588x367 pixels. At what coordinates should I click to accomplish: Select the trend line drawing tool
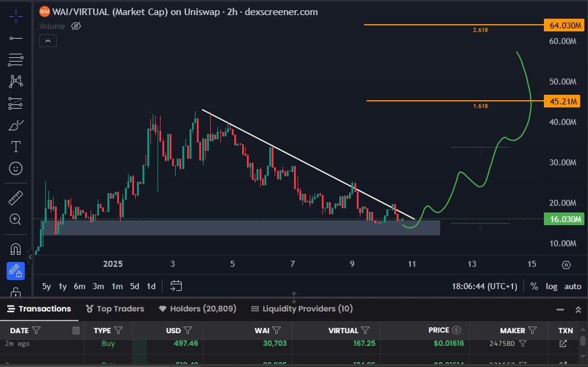[x=16, y=38]
